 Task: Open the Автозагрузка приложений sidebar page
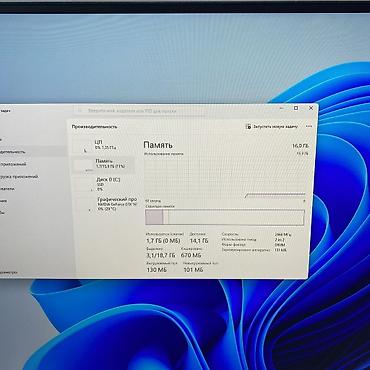pyautogui.click(x=19, y=177)
